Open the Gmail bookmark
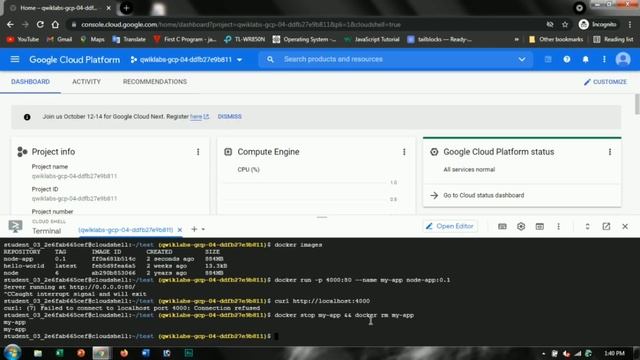Viewport: 640px width, 360px height. coord(60,40)
